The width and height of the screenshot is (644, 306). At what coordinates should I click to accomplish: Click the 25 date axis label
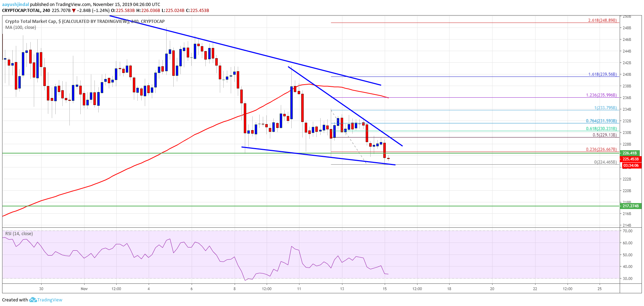pyautogui.click(x=600, y=289)
